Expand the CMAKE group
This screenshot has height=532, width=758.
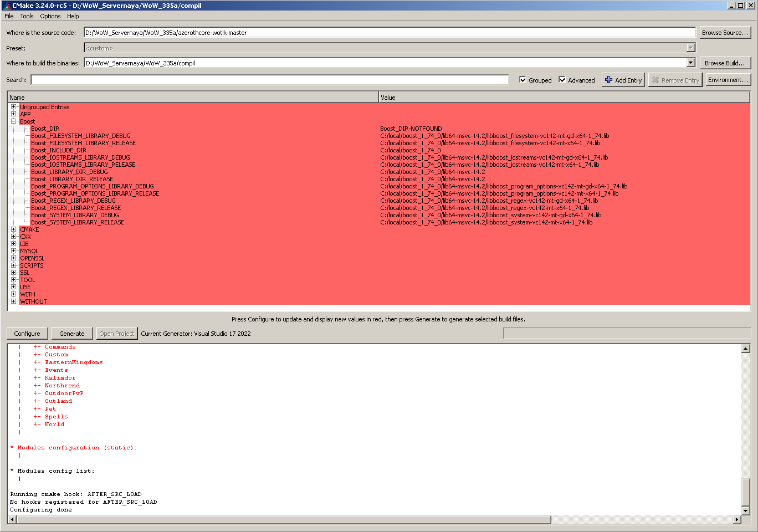(x=14, y=229)
